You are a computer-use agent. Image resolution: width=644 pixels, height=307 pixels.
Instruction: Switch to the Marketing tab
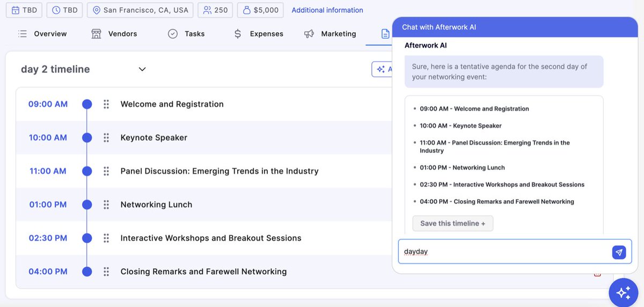(x=330, y=34)
